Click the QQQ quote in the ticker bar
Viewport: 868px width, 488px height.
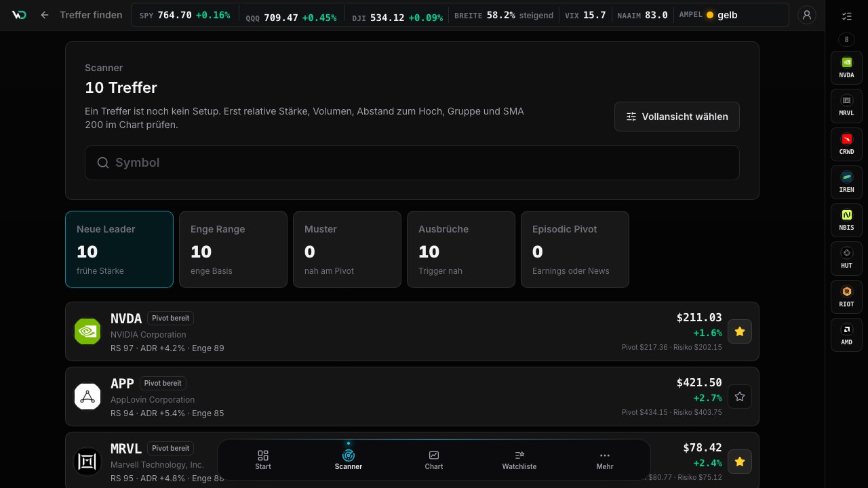(291, 17)
